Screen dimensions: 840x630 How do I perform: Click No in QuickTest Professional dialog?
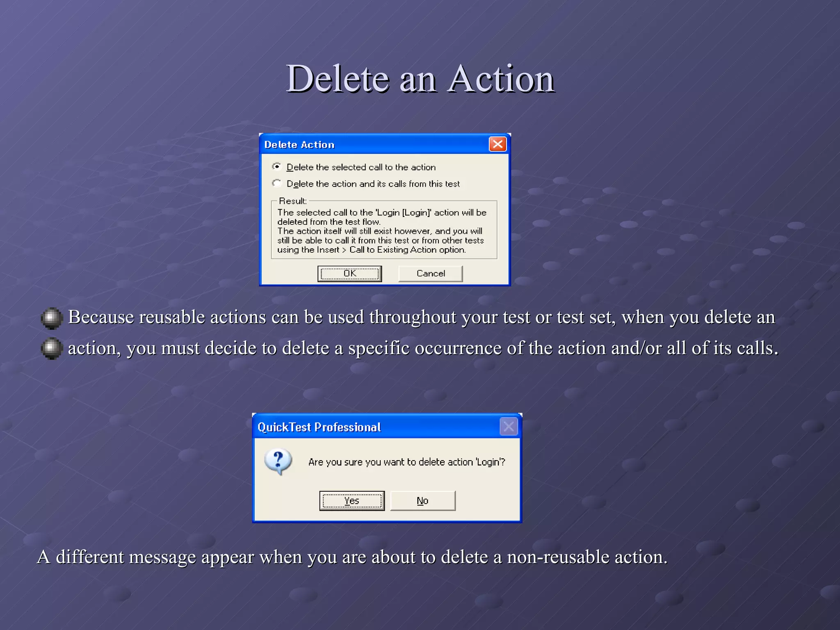coord(422,501)
